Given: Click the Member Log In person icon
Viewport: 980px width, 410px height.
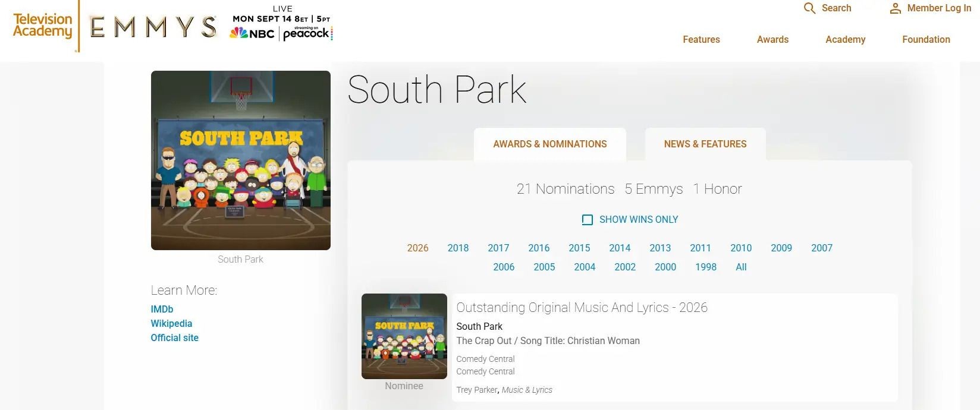Looking at the screenshot, I should tap(895, 8).
